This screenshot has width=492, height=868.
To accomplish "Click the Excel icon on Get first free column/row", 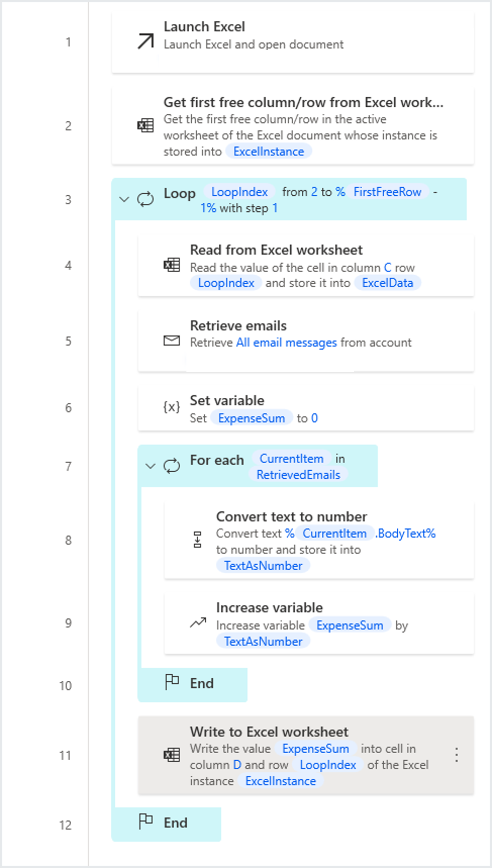I will coord(145,125).
